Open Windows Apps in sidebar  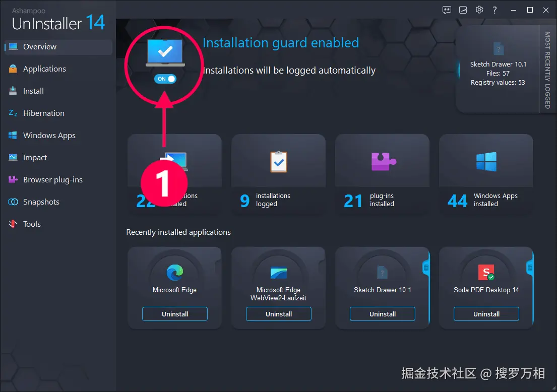pyautogui.click(x=58, y=135)
